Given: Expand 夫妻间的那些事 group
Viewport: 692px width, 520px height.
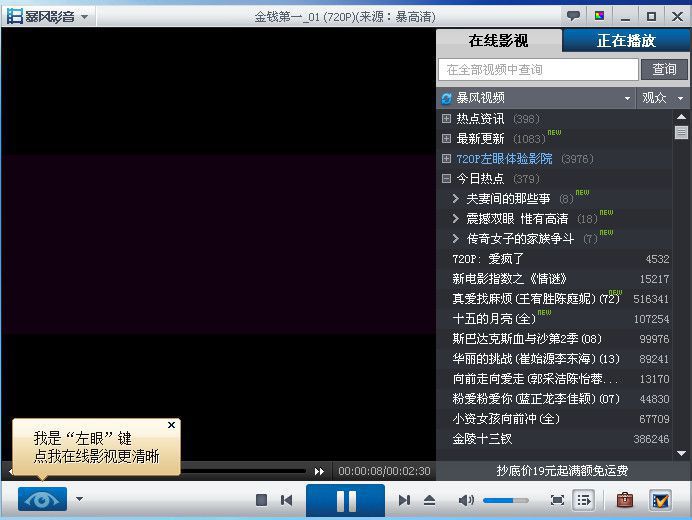Looking at the screenshot, I should coord(455,199).
